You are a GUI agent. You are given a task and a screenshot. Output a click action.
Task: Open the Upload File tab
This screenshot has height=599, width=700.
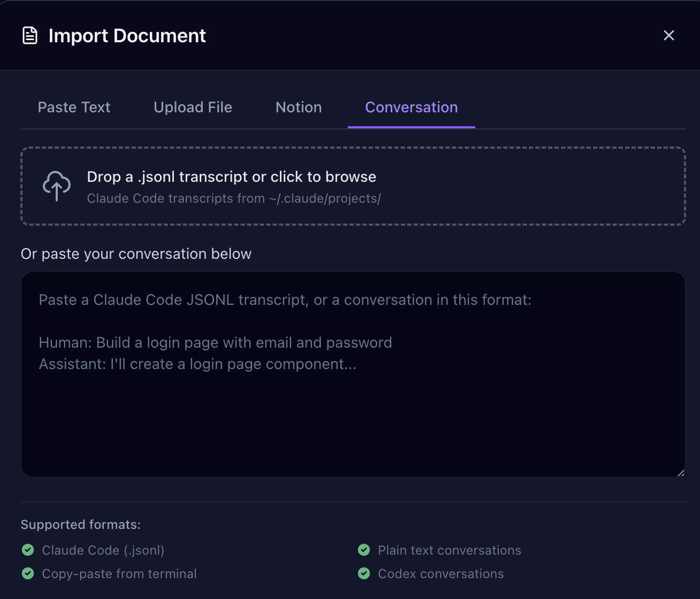(x=193, y=107)
